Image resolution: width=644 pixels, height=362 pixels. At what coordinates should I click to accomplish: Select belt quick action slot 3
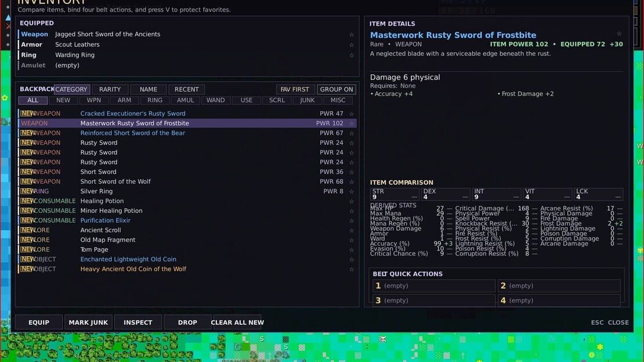tap(434, 301)
